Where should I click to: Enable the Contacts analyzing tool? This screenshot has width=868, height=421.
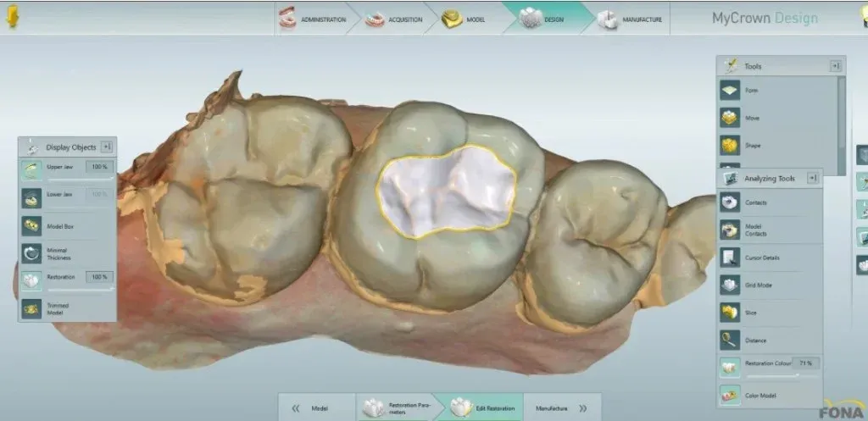730,202
